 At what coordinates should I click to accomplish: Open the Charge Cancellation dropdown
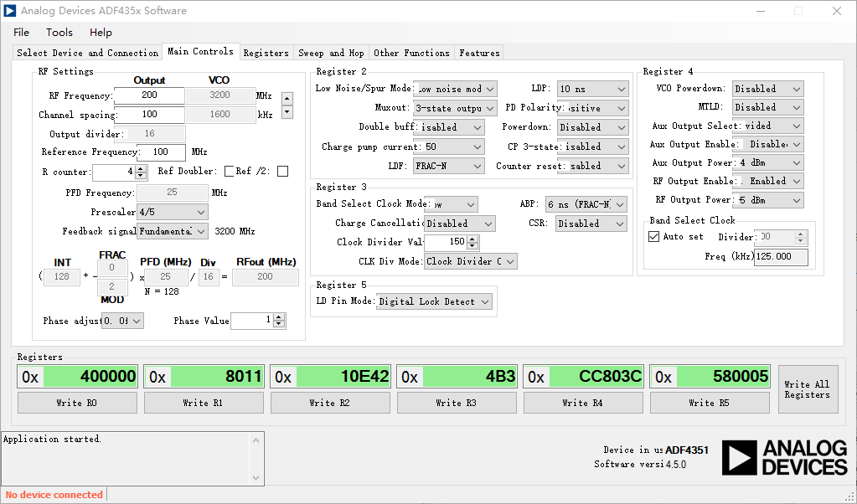pyautogui.click(x=460, y=224)
